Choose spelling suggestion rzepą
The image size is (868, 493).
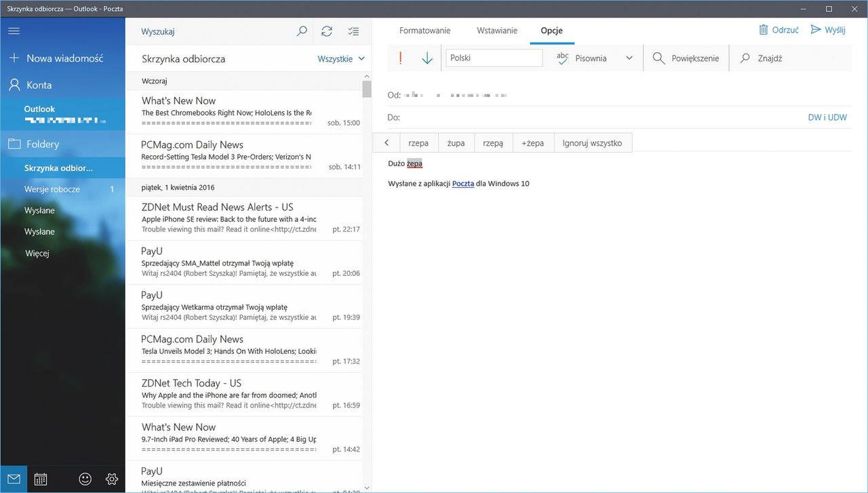click(493, 143)
